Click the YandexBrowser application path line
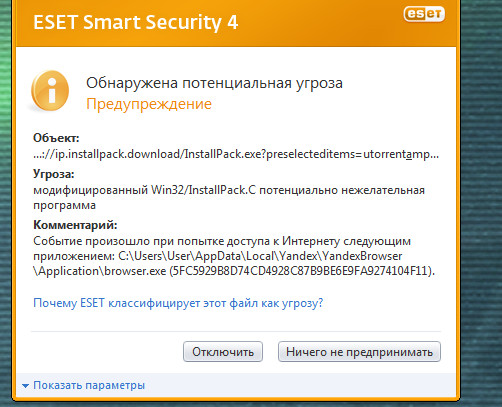 pyautogui.click(x=218, y=256)
